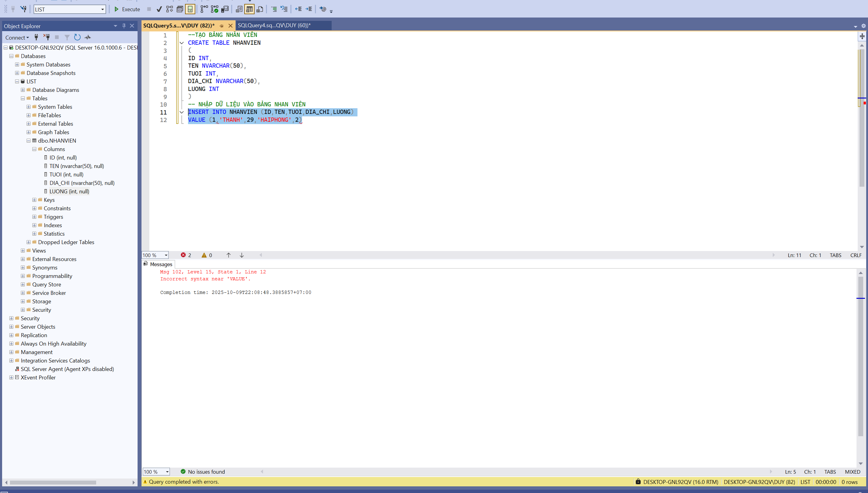Click the Comment out selected lines icon

(274, 9)
